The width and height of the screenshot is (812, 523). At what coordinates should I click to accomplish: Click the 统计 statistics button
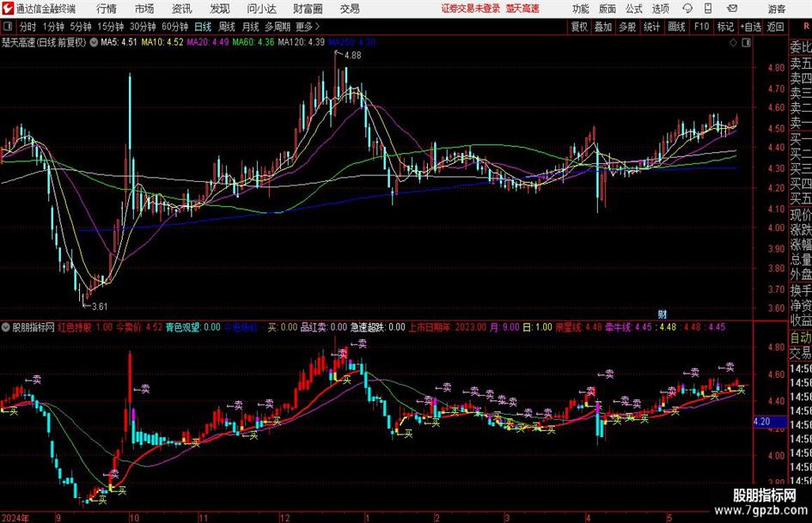tap(651, 27)
